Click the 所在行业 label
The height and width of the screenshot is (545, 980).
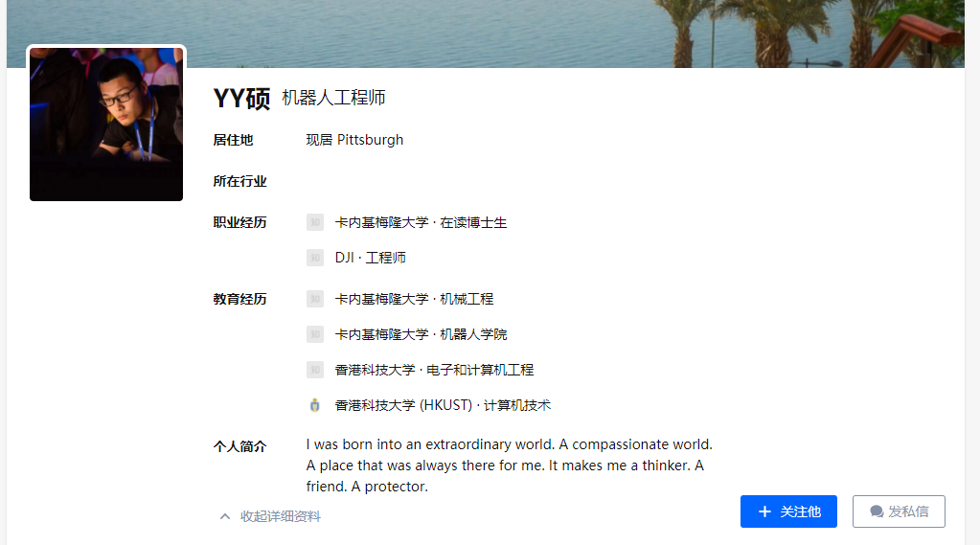[240, 181]
